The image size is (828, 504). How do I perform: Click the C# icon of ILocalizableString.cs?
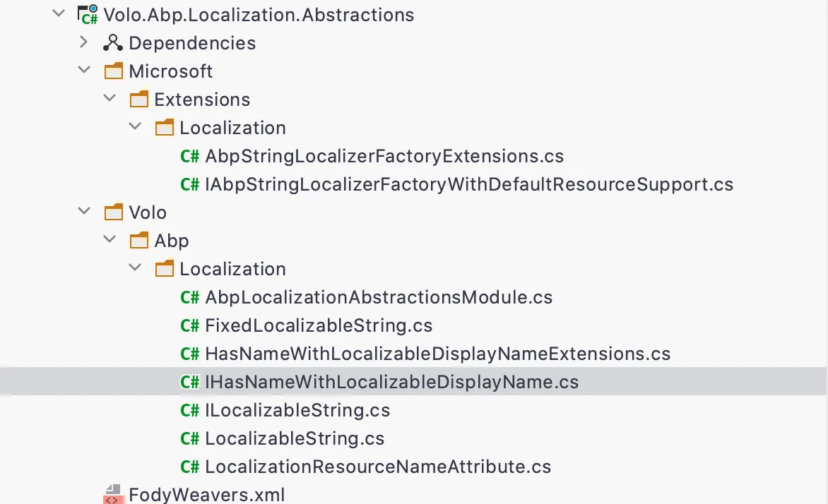189,410
